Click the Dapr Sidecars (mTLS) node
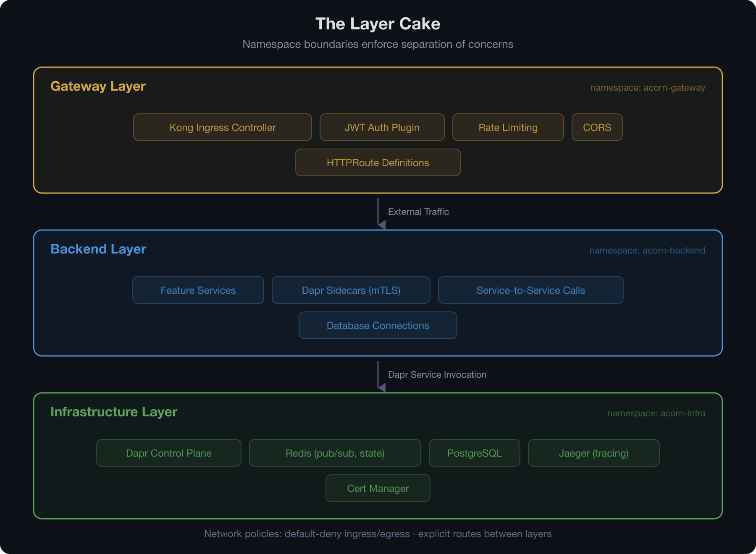 [x=351, y=290]
